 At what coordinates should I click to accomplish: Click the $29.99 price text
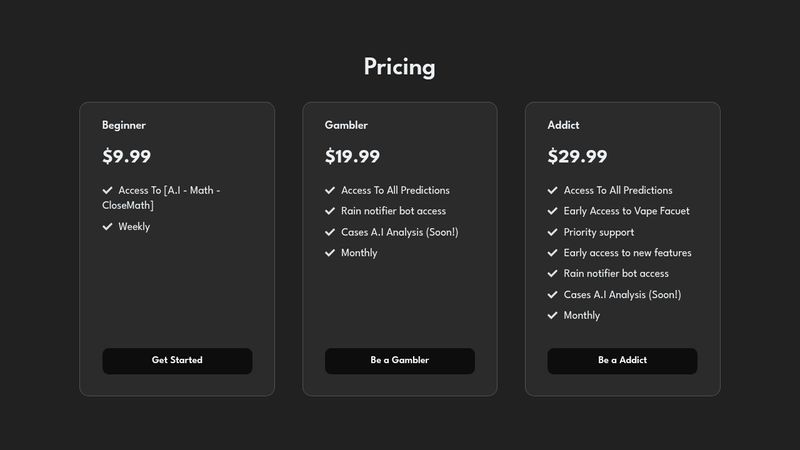577,156
